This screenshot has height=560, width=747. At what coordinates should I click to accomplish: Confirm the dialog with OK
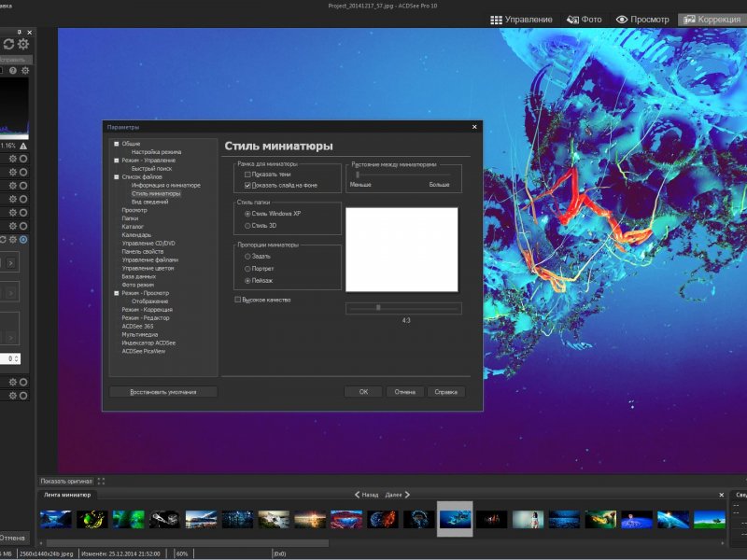point(363,392)
